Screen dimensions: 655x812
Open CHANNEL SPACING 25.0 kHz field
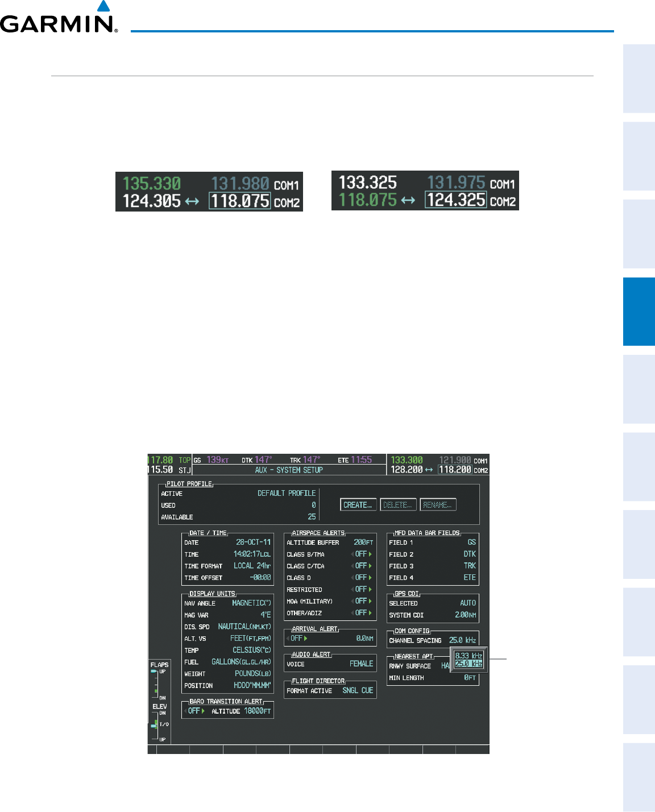[462, 640]
